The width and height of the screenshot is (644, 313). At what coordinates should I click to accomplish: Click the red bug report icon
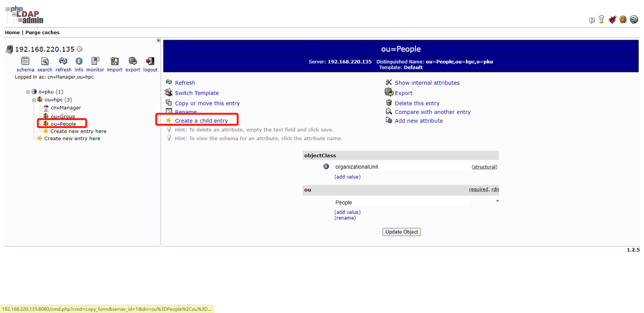pyautogui.click(x=612, y=20)
